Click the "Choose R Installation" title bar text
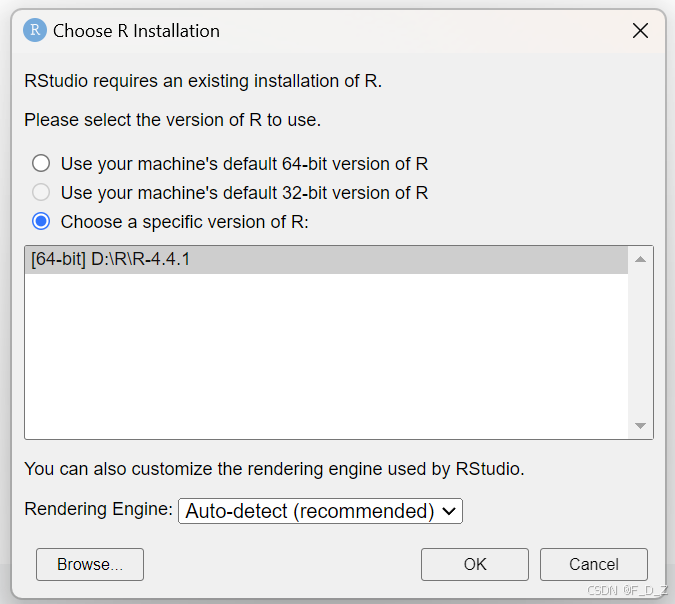Viewport: 675px width, 604px height. coord(136,31)
